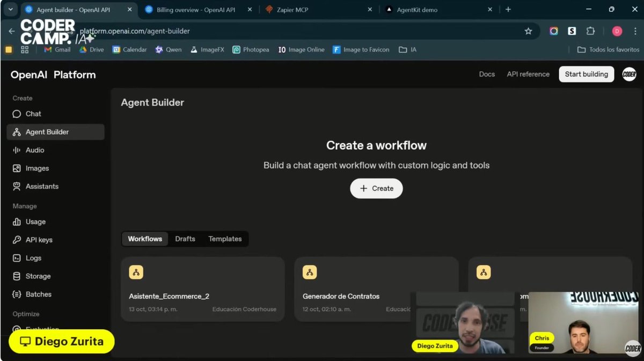Click the '13 oct, 03:14 p. m.' date text

[153, 310]
